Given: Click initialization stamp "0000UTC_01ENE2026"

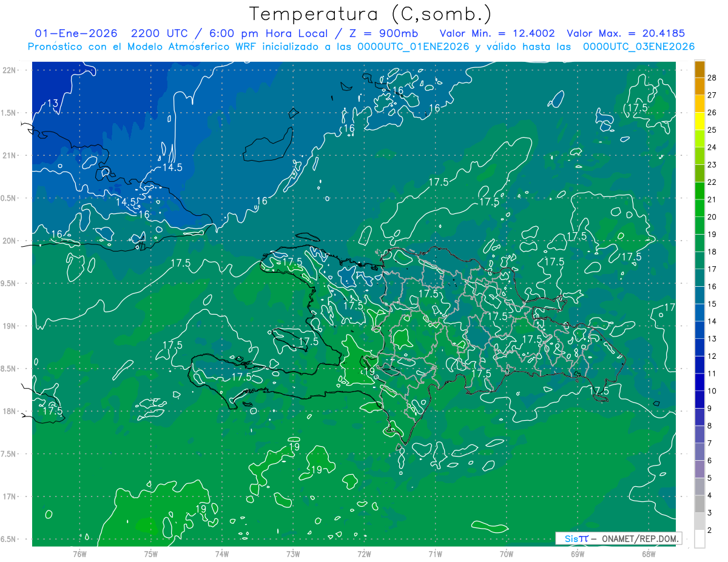Looking at the screenshot, I should click(413, 47).
